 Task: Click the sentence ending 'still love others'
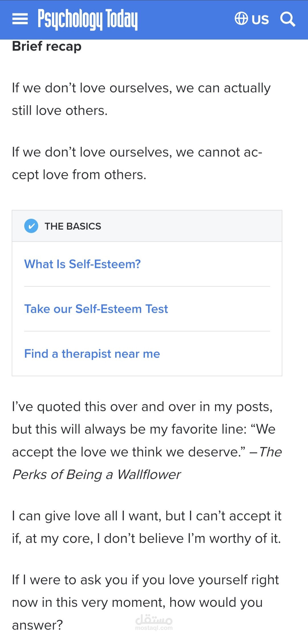(60, 110)
